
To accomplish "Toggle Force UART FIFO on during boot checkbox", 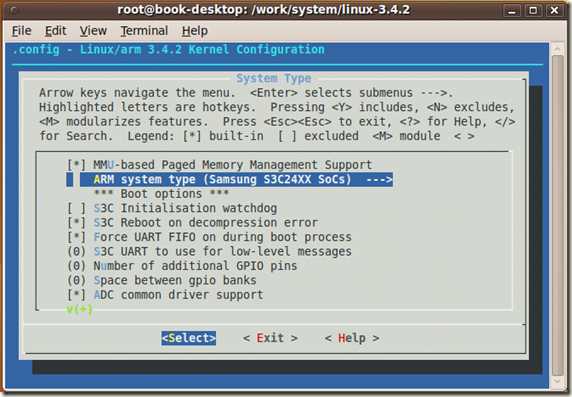I will tap(77, 237).
